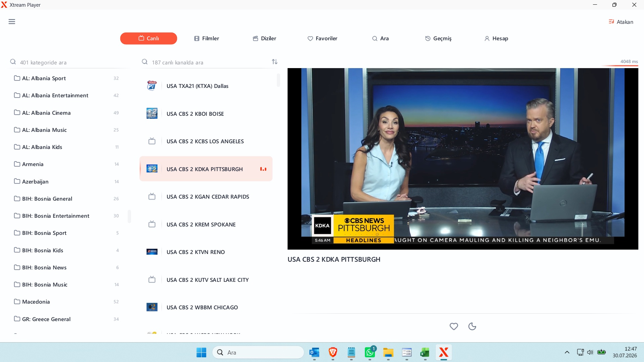
Task: Add channel to favorites with heart icon
Action: click(x=454, y=326)
